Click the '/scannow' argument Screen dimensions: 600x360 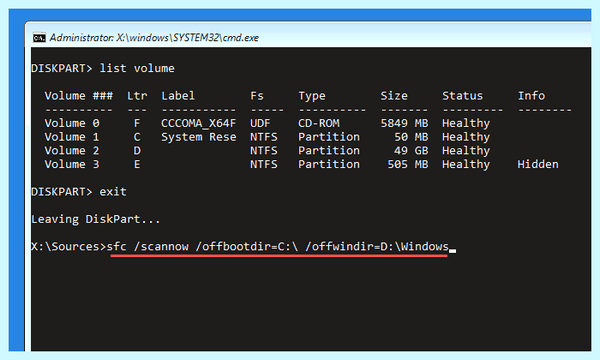pos(161,246)
